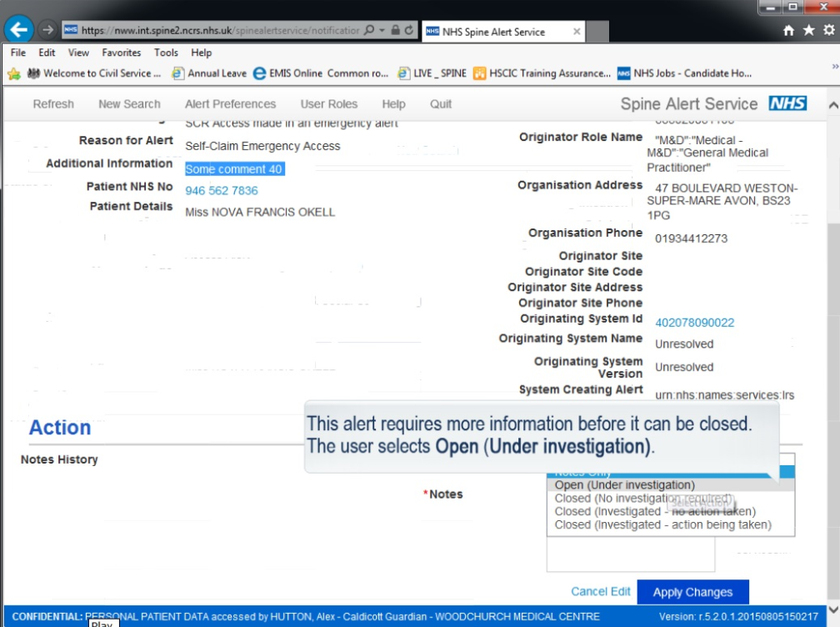Open the Favorites menu

121,53
